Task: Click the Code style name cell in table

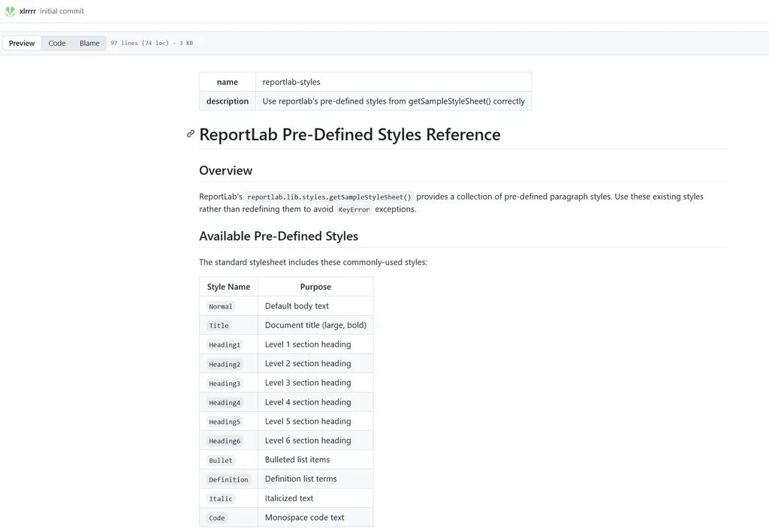Action: (228, 517)
